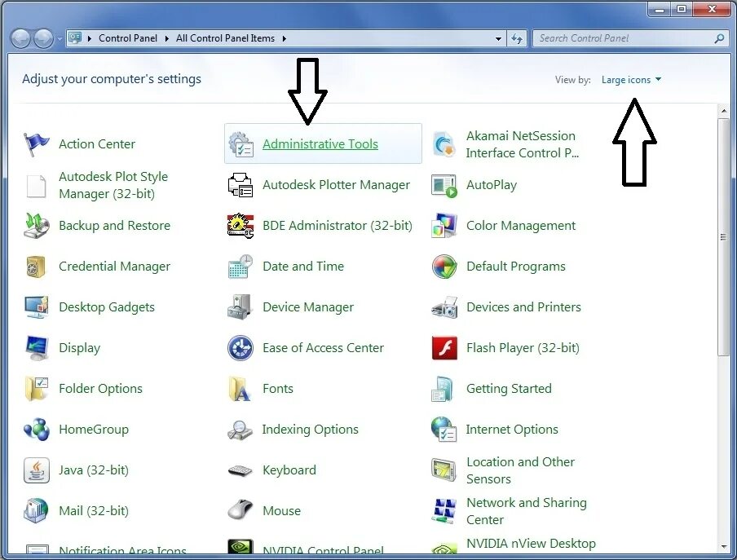Screen dimensions: 737x560
Task: Click the Display monitor icon
Action: point(36,348)
